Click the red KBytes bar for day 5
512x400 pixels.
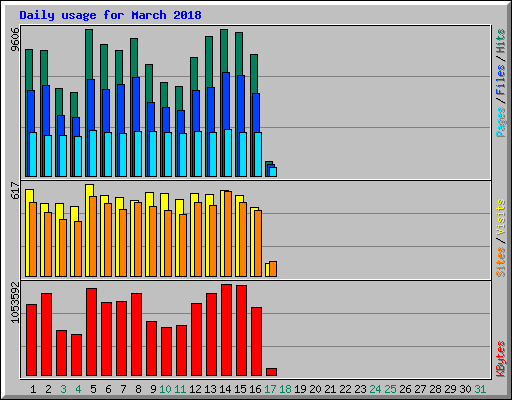click(x=91, y=332)
